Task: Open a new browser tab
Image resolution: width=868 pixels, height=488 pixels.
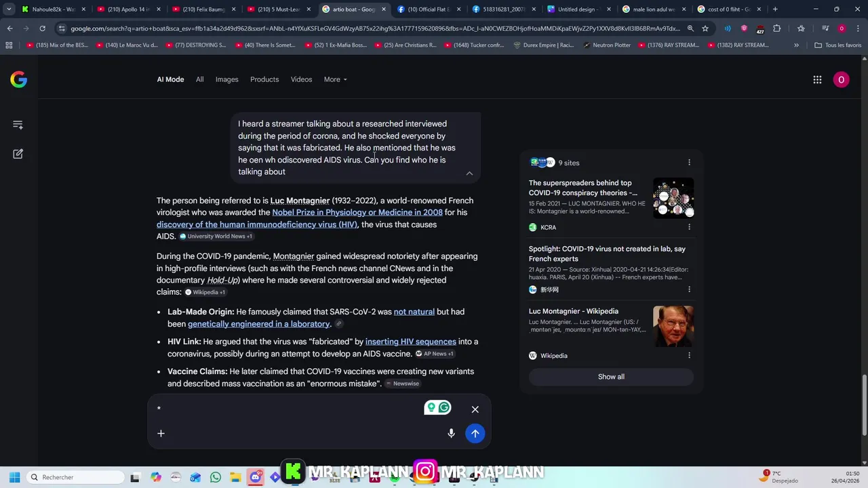Action: click(x=775, y=9)
